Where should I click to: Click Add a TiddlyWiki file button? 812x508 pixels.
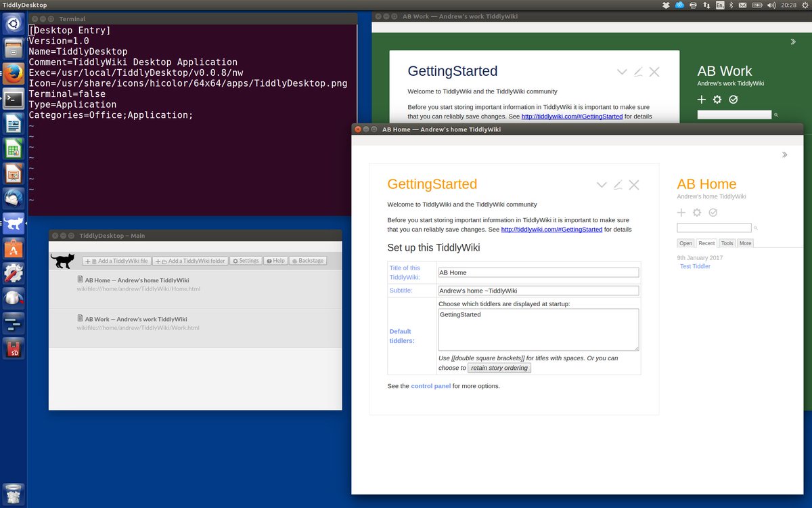116,261
